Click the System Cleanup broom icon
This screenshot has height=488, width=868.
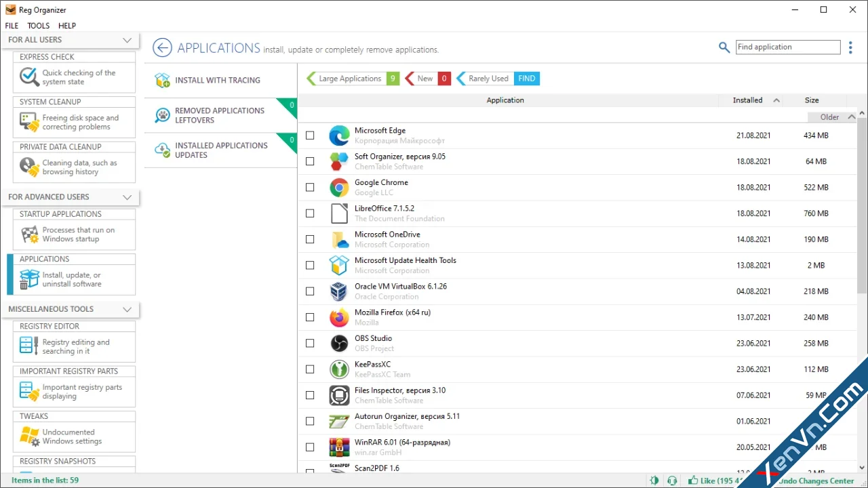[29, 122]
